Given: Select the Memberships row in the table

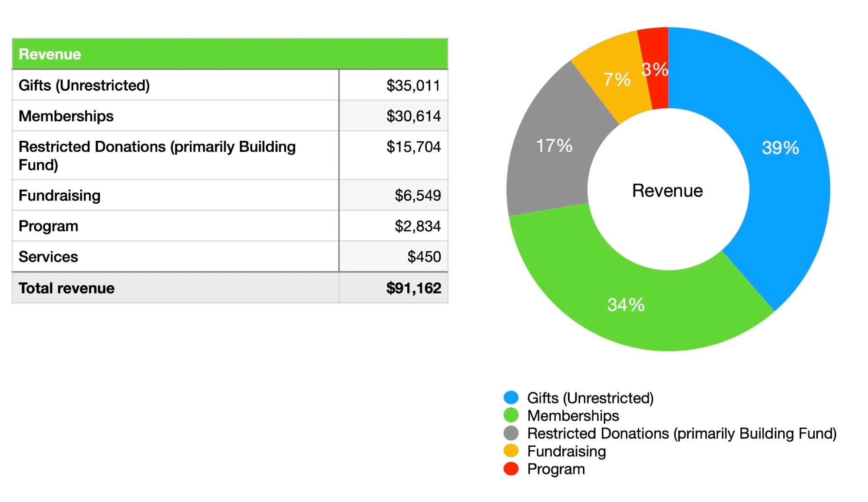Looking at the screenshot, I should [x=65, y=116].
